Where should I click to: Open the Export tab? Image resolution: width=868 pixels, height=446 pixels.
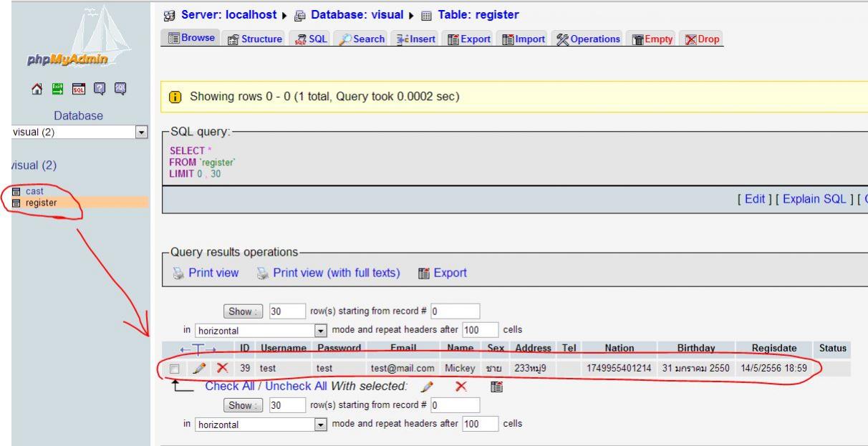467,39
